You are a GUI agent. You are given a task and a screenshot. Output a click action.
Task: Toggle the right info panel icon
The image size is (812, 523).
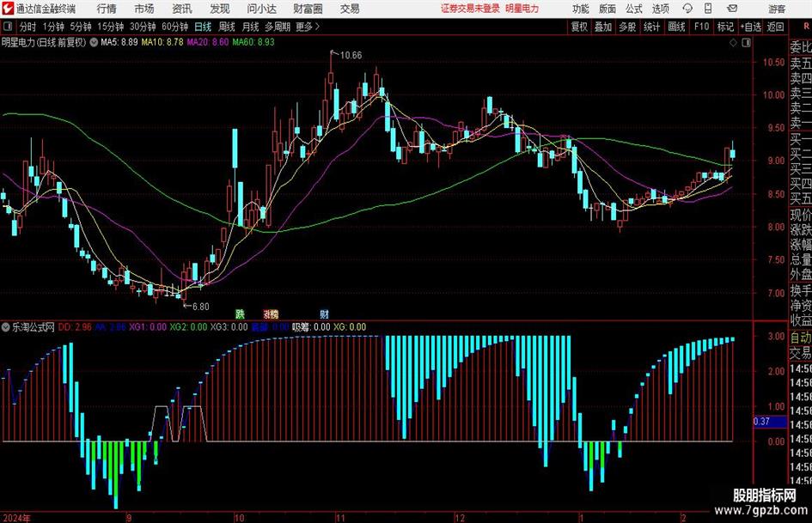point(746,43)
